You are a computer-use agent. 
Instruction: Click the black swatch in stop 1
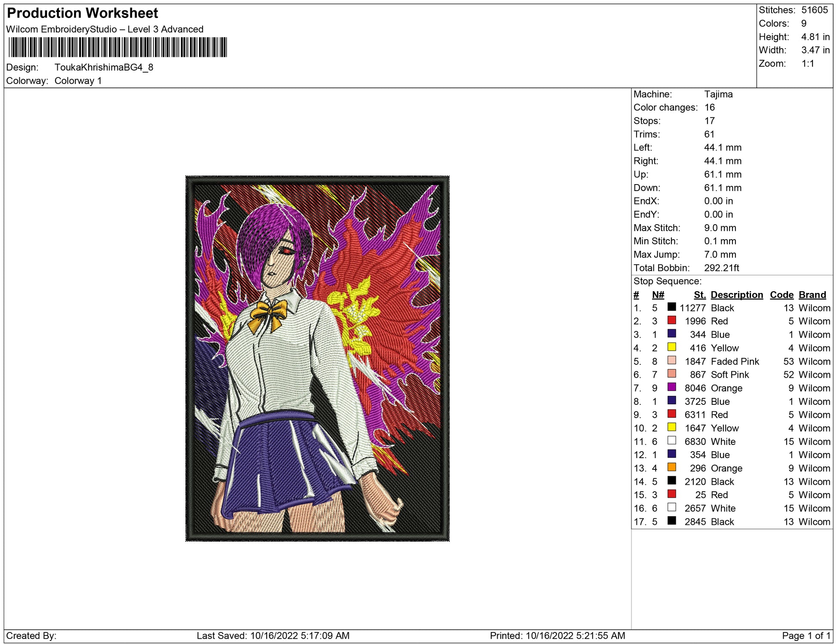[x=671, y=307]
